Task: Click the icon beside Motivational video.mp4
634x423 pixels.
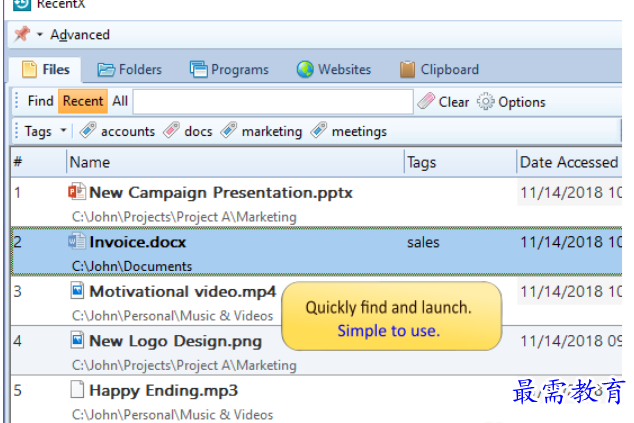Action: click(77, 291)
